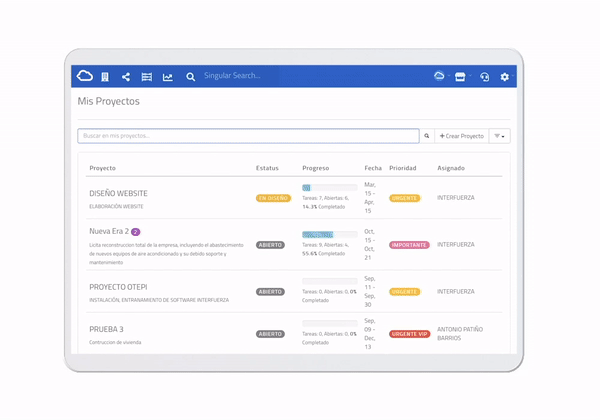Click the URGENTE VIP priority badge
The height and width of the screenshot is (420, 600).
tap(409, 334)
